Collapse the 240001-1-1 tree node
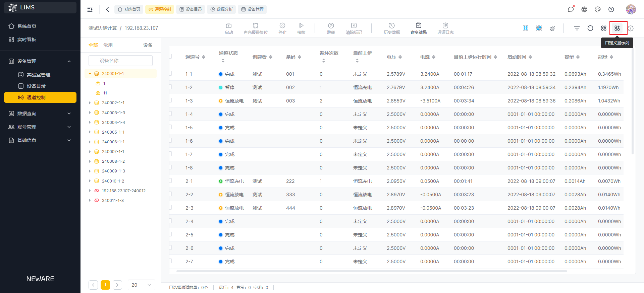This screenshot has width=644, height=293. 90,73
